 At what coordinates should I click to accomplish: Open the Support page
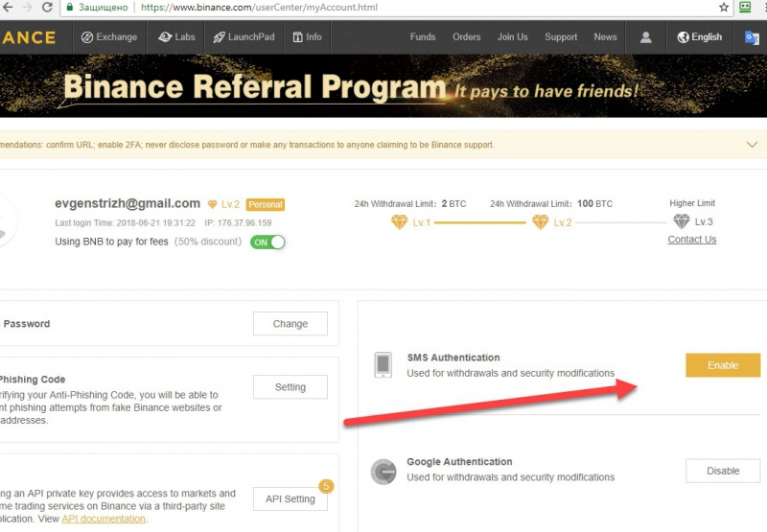561,37
